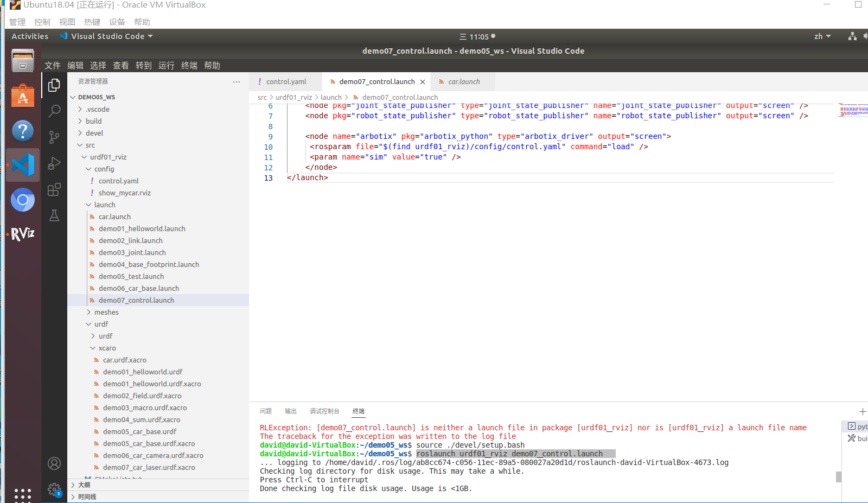Open the Testing flask icon
The image size is (868, 503).
(x=54, y=215)
